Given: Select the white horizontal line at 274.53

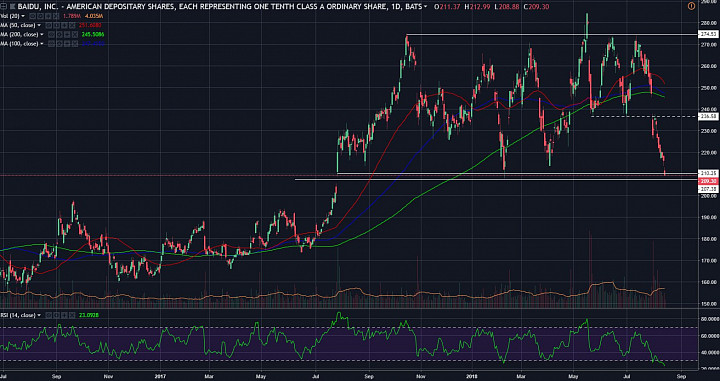Looking at the screenshot, I should point(551,35).
